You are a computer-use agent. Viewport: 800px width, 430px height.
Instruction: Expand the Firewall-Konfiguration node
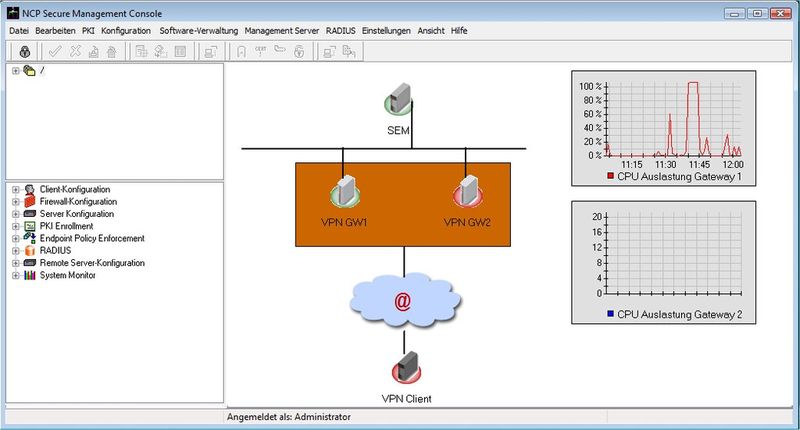[x=15, y=201]
